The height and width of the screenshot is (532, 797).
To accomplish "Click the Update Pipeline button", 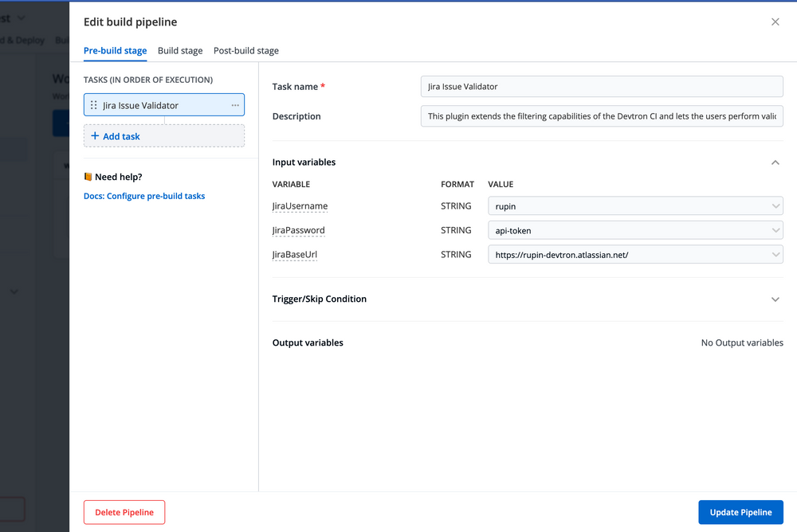I will point(740,512).
